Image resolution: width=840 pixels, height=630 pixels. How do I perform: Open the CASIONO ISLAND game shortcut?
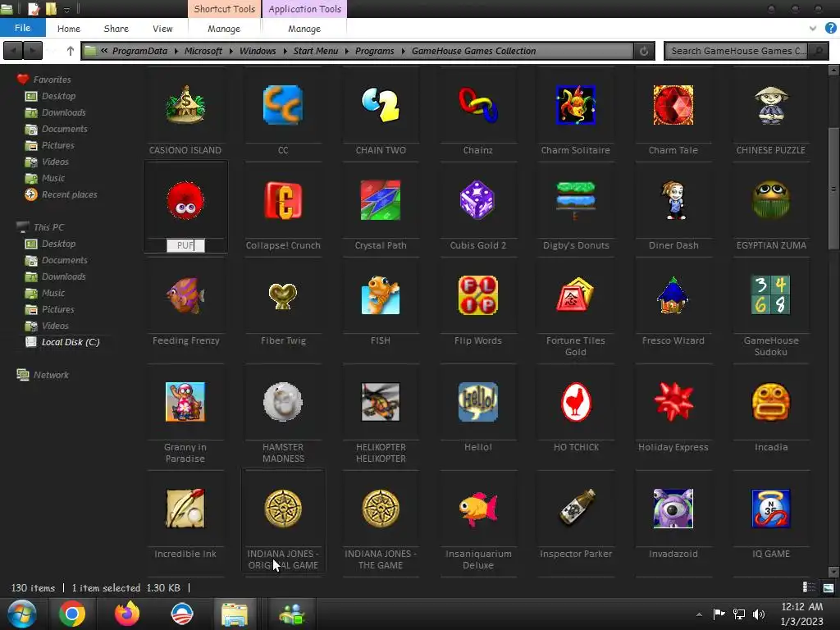pos(185,105)
